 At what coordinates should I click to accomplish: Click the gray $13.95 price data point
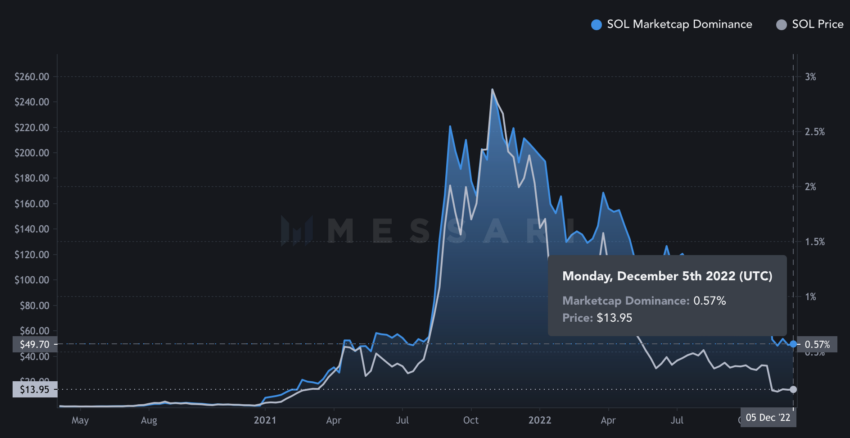[794, 389]
